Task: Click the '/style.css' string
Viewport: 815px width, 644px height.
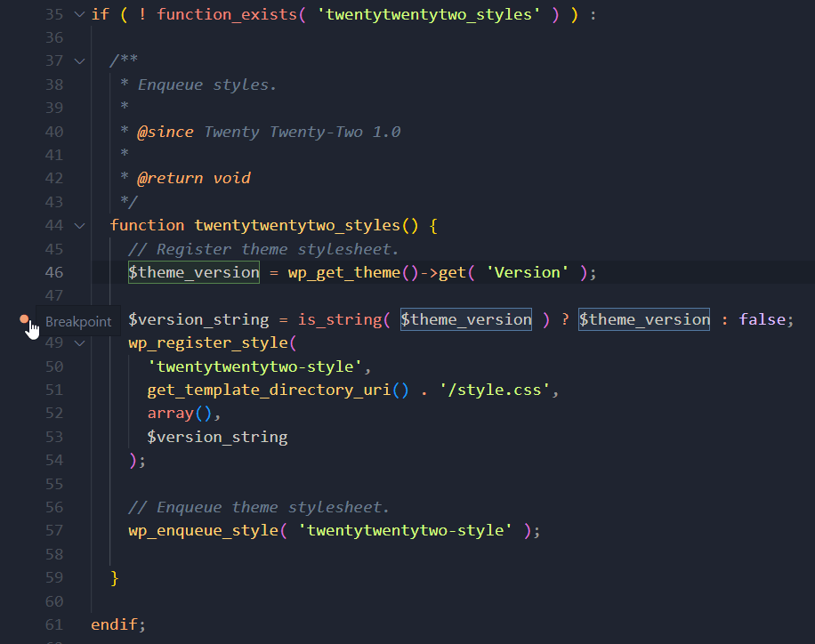Action: click(x=494, y=390)
